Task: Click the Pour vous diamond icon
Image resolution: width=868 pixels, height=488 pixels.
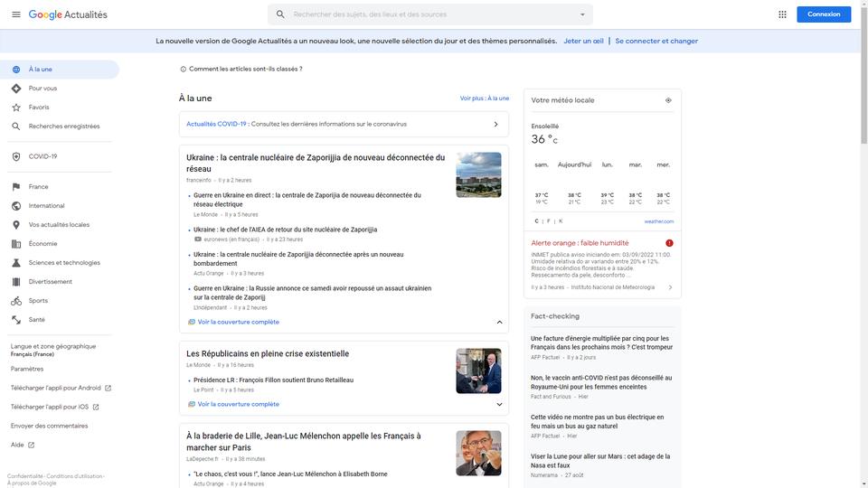Action: pos(16,89)
